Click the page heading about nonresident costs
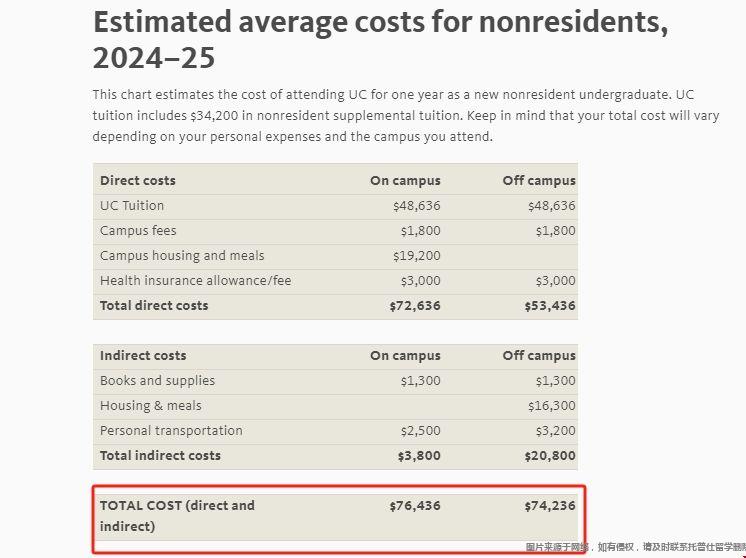Image resolution: width=746 pixels, height=558 pixels. (380, 40)
